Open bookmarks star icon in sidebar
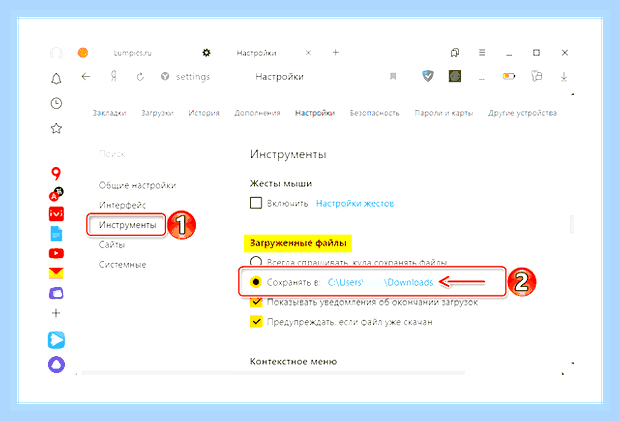The image size is (620, 421). point(56,128)
